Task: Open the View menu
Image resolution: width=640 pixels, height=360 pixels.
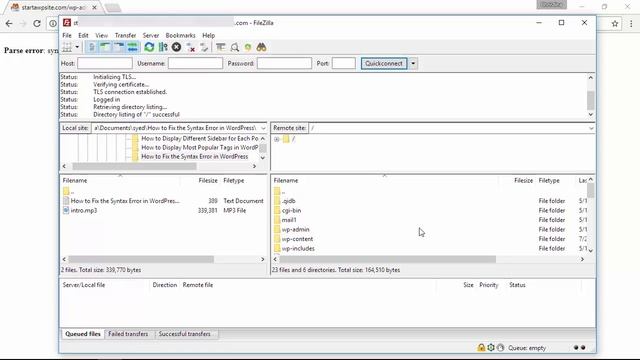Action: [x=101, y=36]
